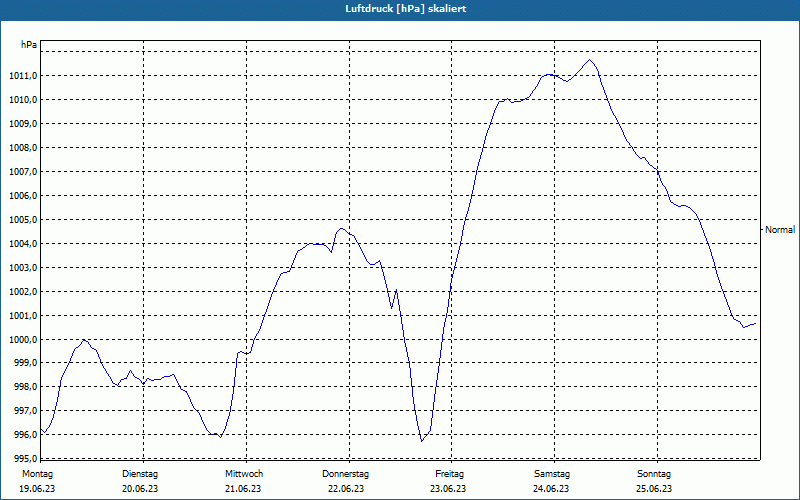Click the 'Sonntag' day label
Screen dimensions: 800x500
point(654,474)
